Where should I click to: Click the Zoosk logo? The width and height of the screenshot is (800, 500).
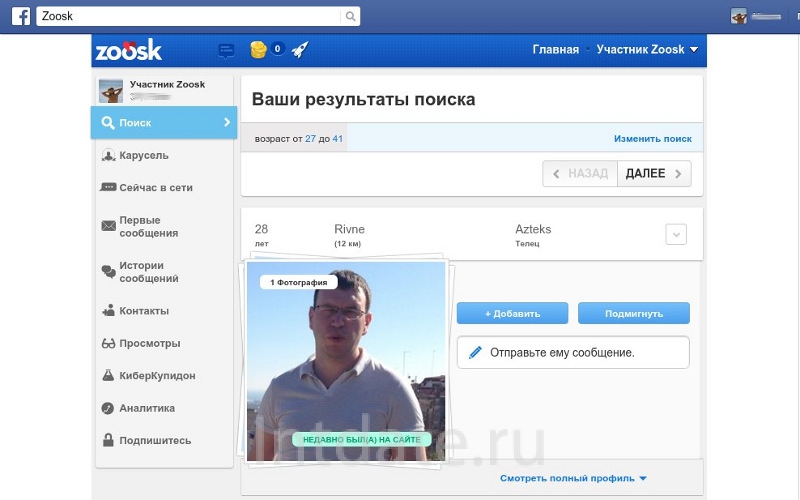129,49
